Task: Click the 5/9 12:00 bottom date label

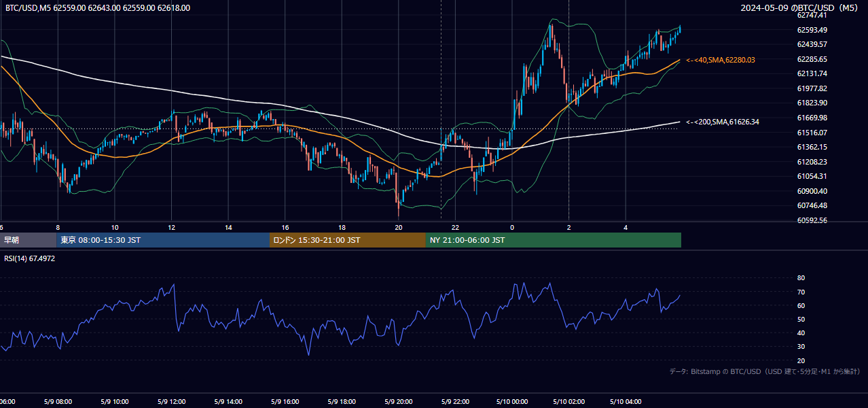Action: (x=172, y=402)
